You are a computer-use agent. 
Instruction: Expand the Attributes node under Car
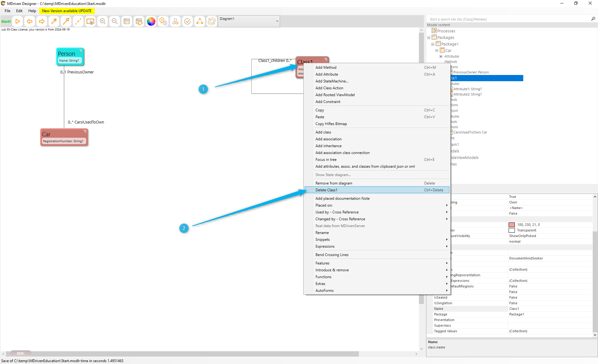(441, 57)
